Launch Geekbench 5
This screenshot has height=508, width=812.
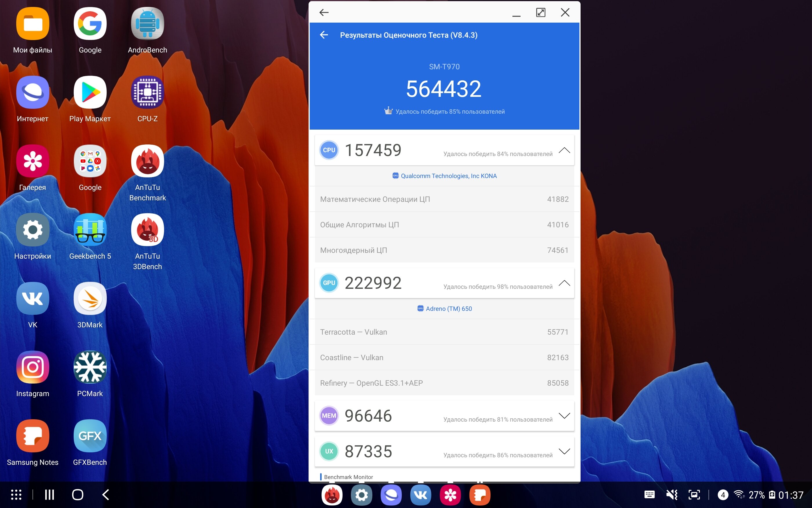click(x=90, y=229)
